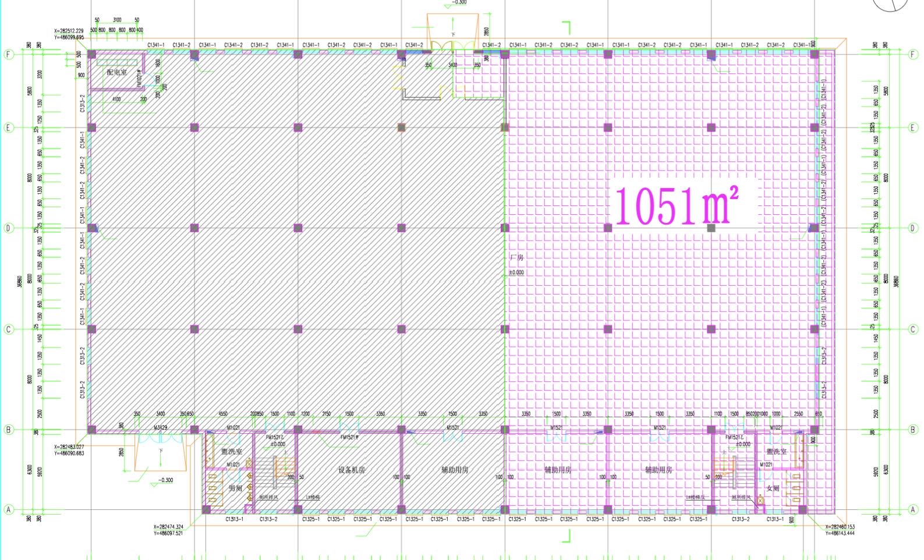The image size is (924, 560).
Task: Select the M3429 door tag
Action: 160,428
